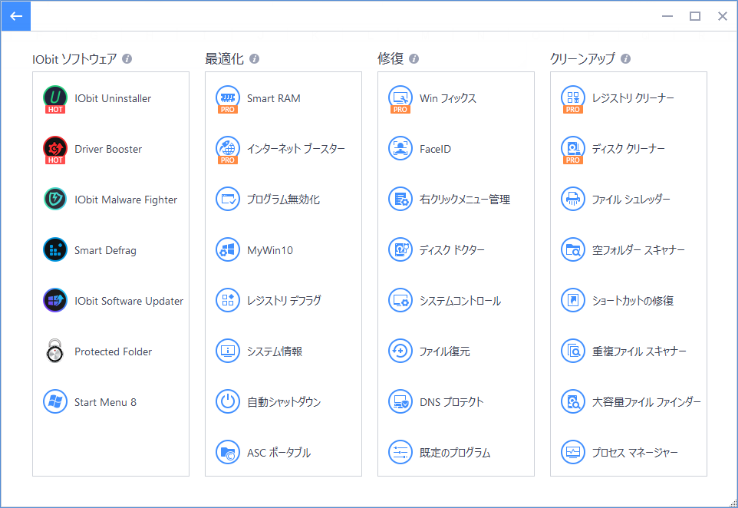Click the Smart RAM text label
The height and width of the screenshot is (508, 738).
273,98
